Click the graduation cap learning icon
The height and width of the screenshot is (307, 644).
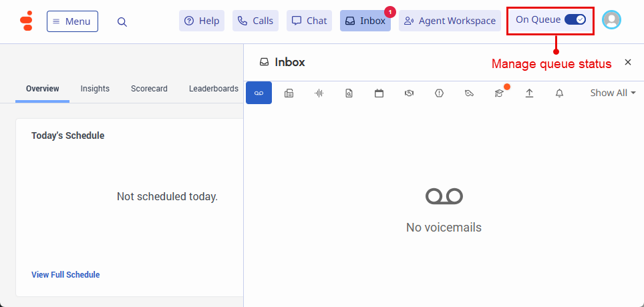pos(499,93)
